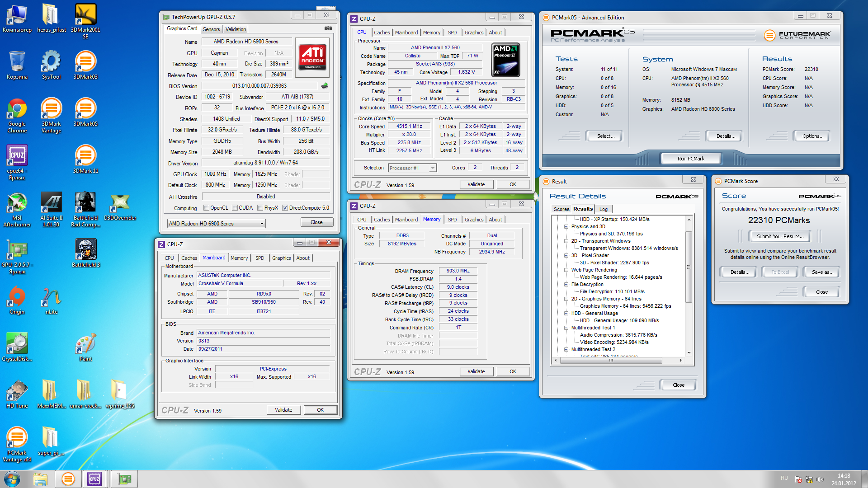Collapse the Web Page Rendering node
Screen dimensions: 868x488
[566, 270]
